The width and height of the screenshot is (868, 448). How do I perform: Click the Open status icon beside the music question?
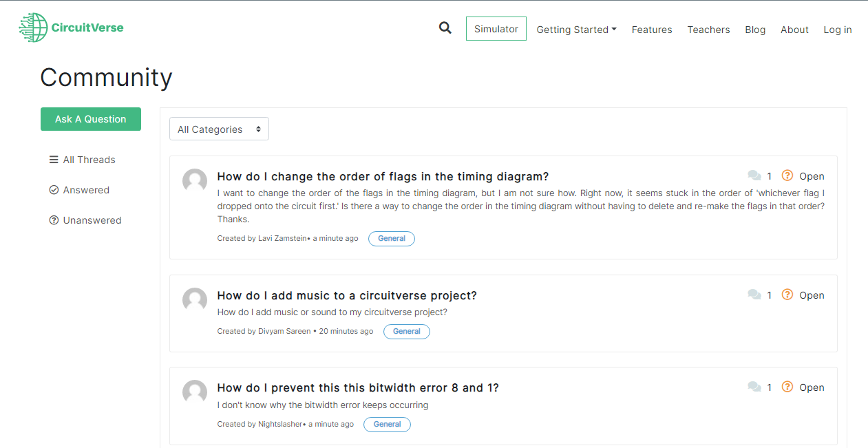tap(787, 295)
